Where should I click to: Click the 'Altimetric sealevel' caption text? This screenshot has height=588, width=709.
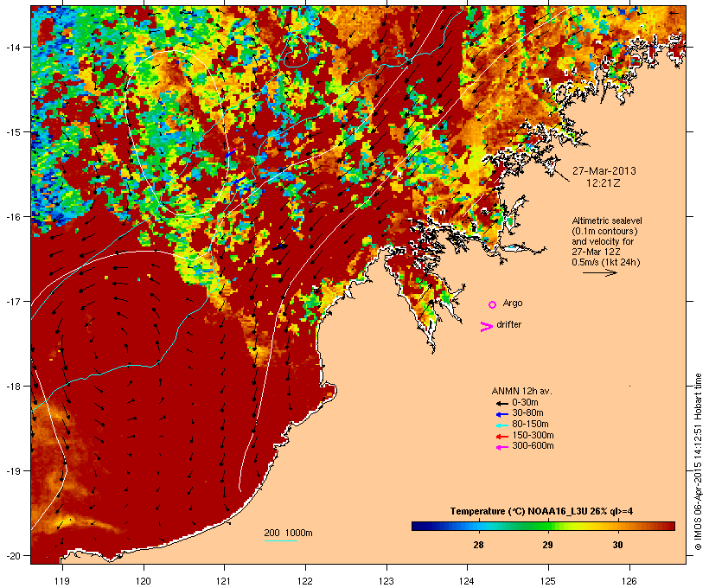(x=607, y=220)
